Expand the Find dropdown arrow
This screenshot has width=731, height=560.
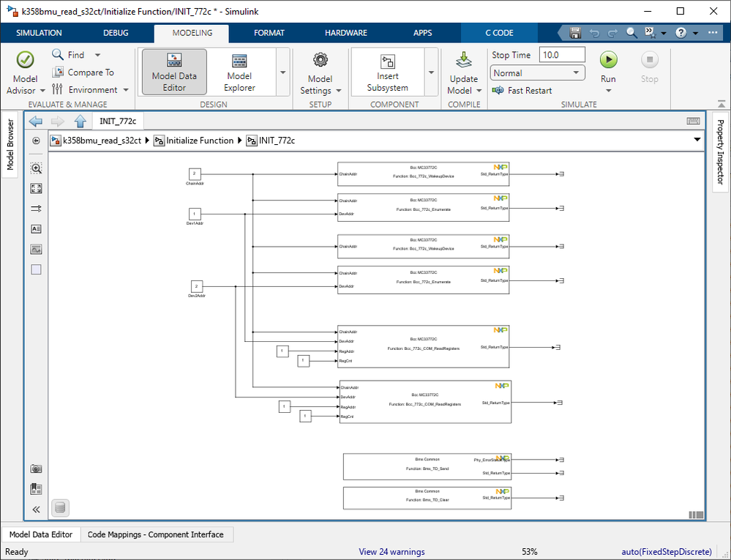(97, 55)
